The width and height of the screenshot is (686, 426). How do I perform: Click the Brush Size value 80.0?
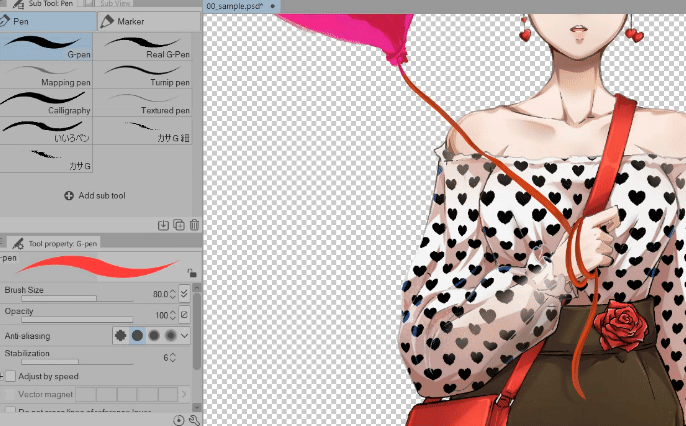pyautogui.click(x=160, y=294)
